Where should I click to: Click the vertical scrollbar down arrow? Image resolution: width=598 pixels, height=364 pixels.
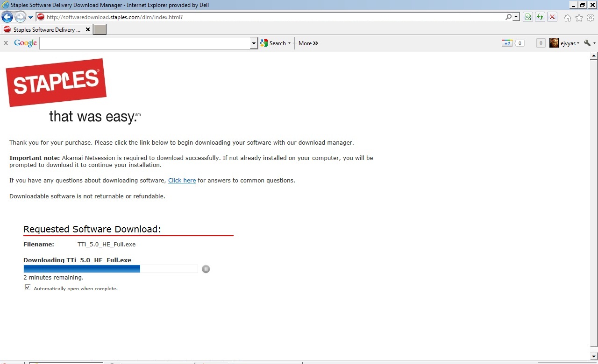[x=594, y=357]
